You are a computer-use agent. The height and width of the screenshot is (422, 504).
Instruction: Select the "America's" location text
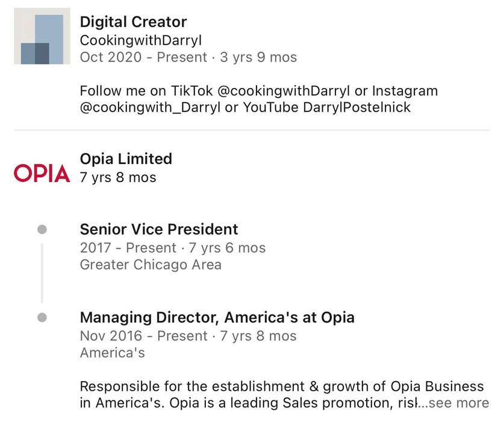point(112,353)
